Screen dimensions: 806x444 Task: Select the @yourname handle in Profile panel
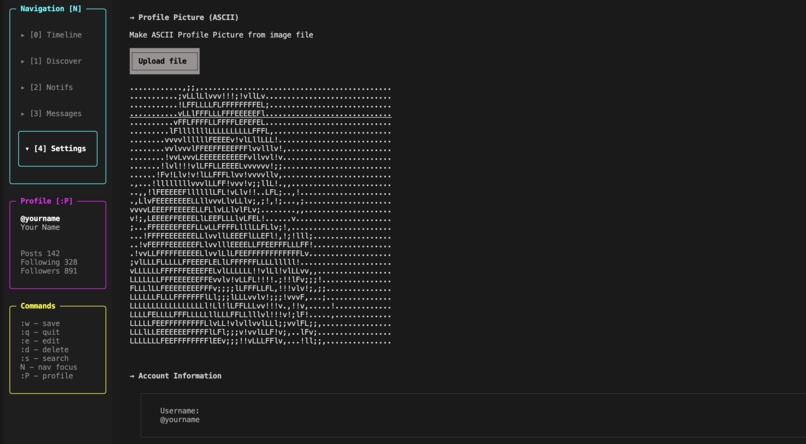pos(40,218)
